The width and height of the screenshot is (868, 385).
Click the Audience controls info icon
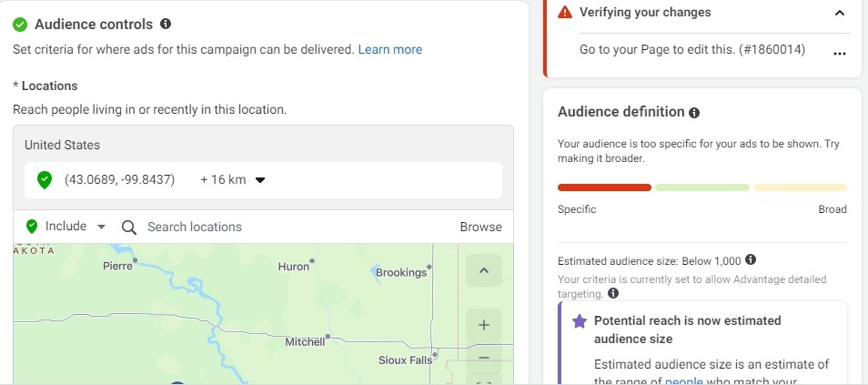pos(166,24)
